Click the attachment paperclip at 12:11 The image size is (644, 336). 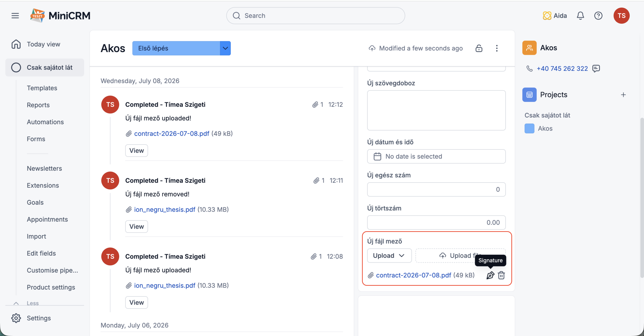316,180
